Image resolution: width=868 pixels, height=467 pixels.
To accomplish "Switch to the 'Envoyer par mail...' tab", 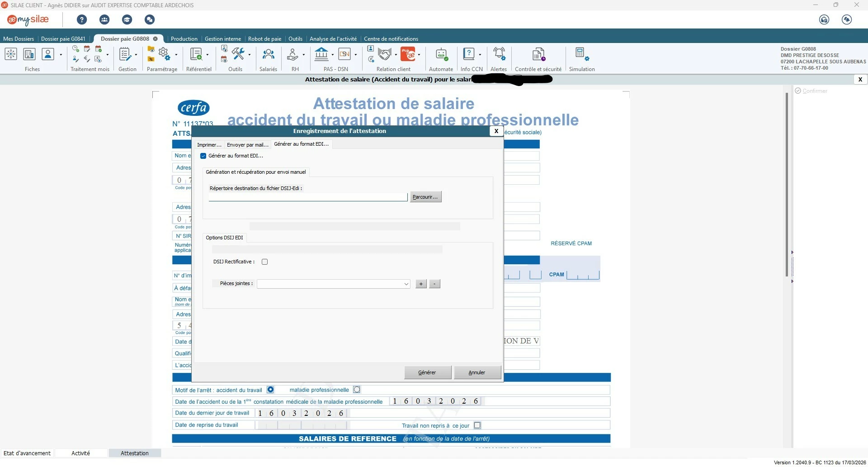I will [248, 145].
